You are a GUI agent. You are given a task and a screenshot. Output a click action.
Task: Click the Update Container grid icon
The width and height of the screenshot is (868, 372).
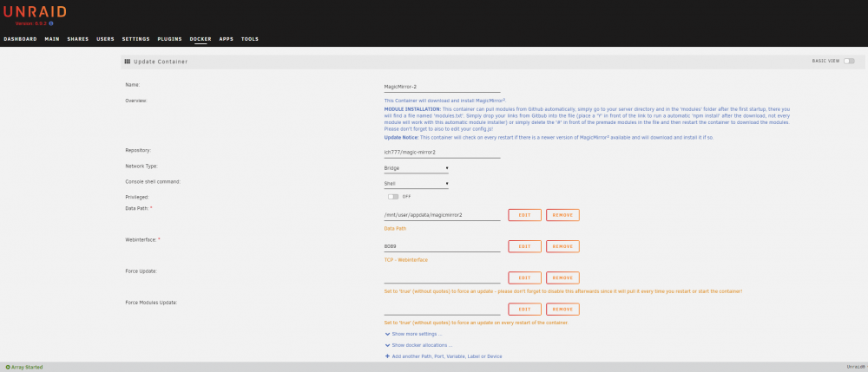128,62
